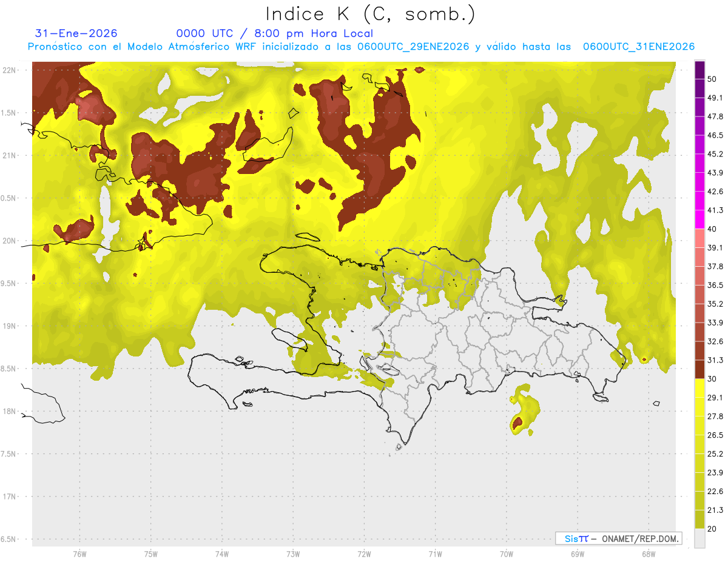Select the color bar value '29.1'
The image size is (728, 562).
click(x=715, y=398)
